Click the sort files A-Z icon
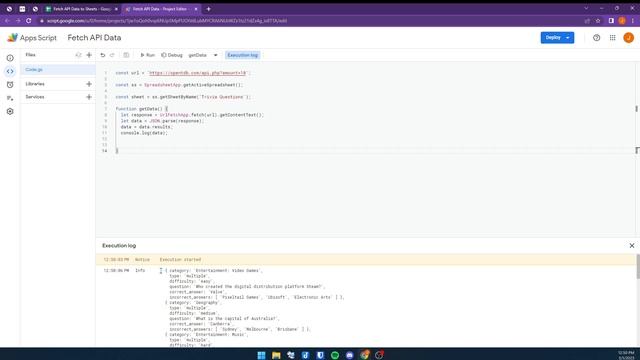This screenshot has height=360, width=640. coord(78,55)
